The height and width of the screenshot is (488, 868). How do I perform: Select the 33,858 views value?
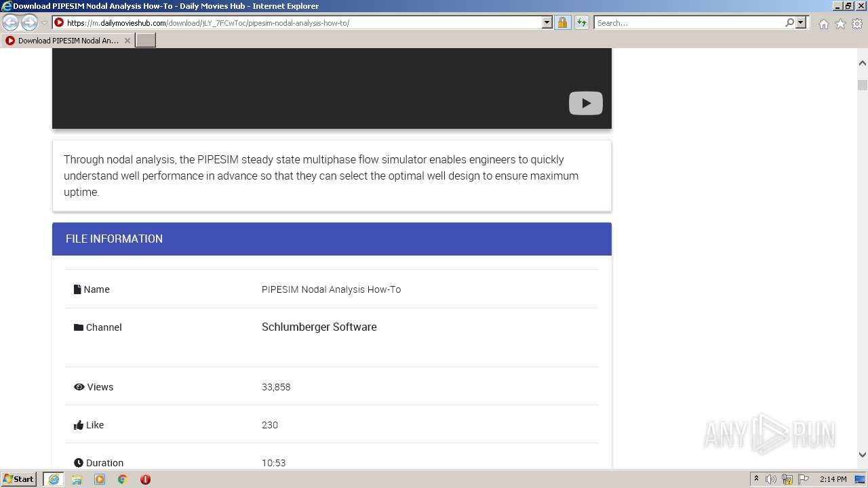[x=276, y=387]
